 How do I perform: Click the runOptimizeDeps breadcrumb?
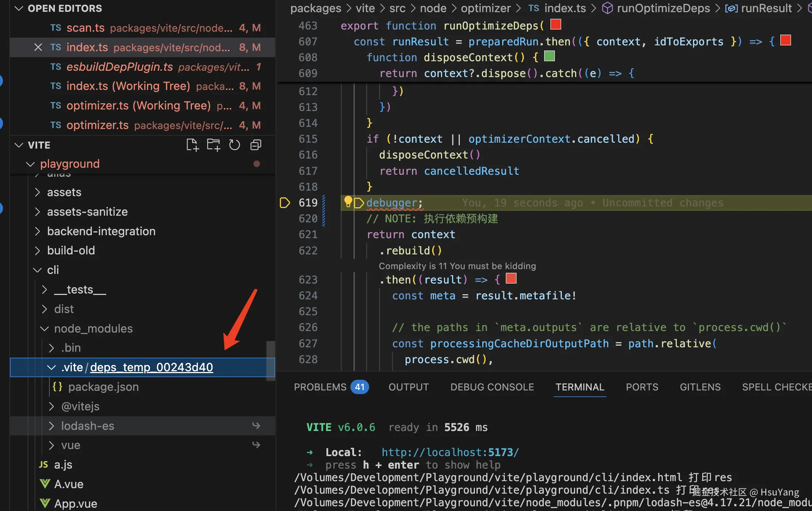[x=663, y=8]
